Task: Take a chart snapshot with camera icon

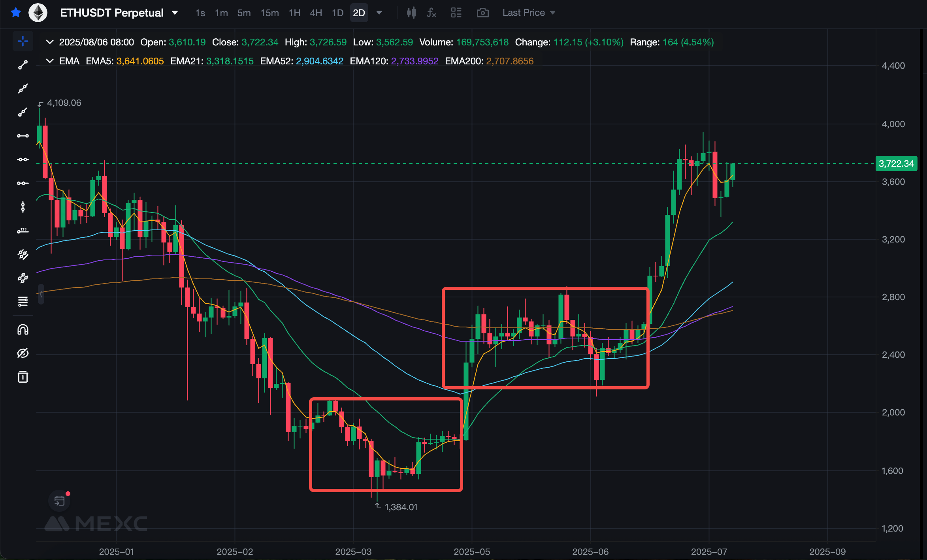Action: (482, 13)
